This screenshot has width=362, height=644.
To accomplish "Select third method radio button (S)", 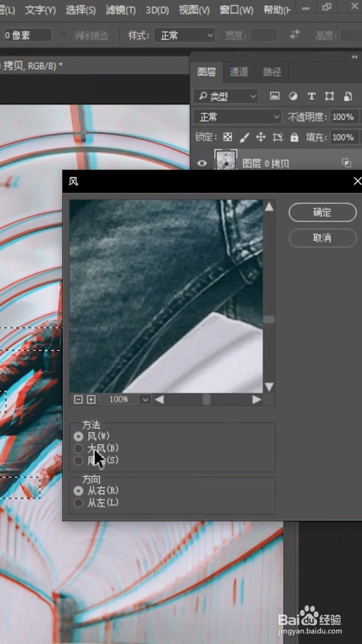I will pos(78,460).
